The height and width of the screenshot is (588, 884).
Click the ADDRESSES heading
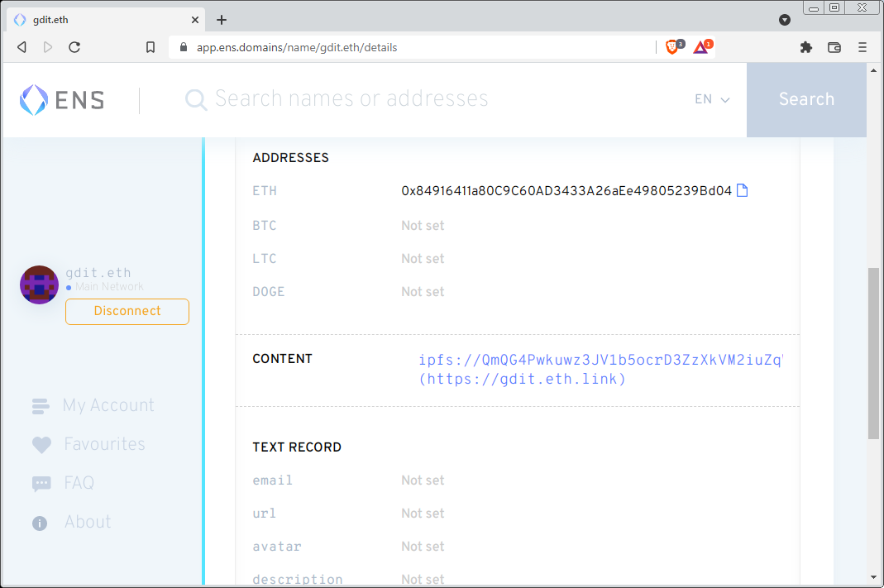tap(290, 158)
